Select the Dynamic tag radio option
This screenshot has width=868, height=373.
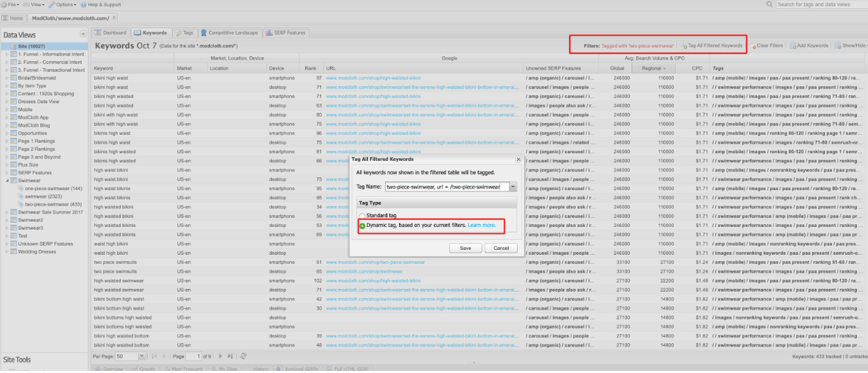(x=362, y=225)
